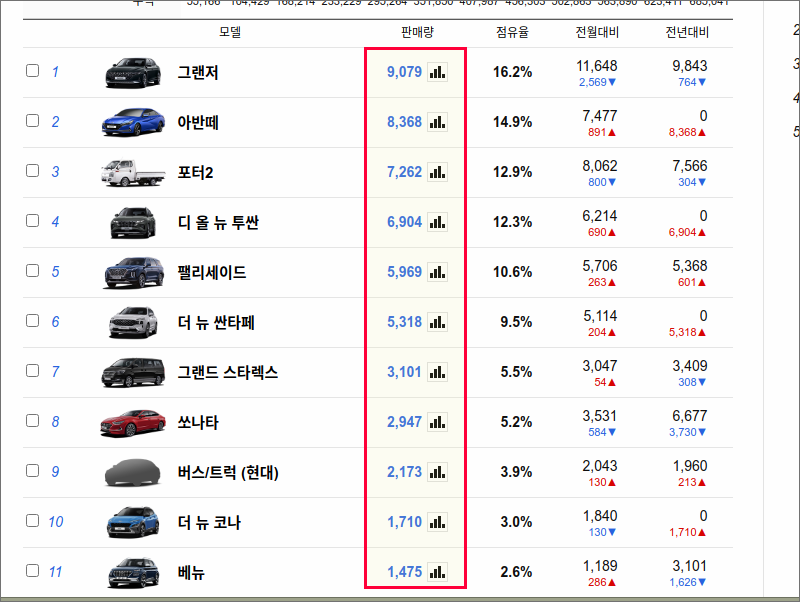The height and width of the screenshot is (602, 800).
Task: Check the box for rank 8 쏘나타
Action: (33, 420)
